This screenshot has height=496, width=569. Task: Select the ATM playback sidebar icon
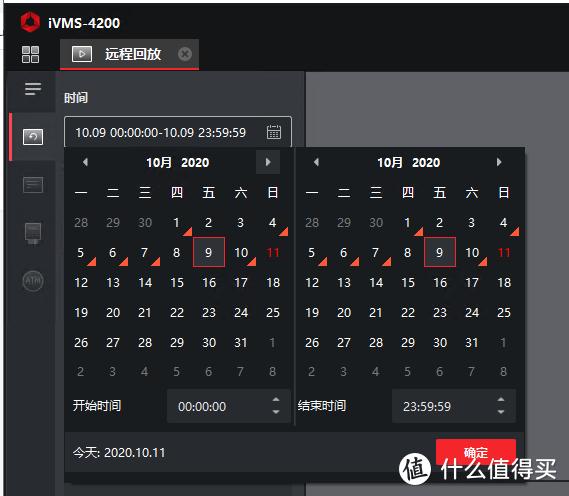point(33,281)
